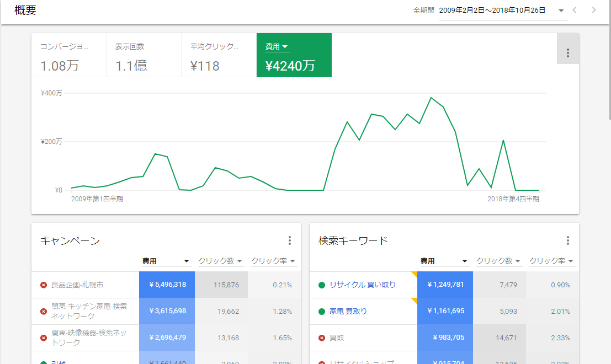This screenshot has height=364, width=611.
Task: Click the green status dot for リサイクル 買い取り
Action: click(x=321, y=285)
